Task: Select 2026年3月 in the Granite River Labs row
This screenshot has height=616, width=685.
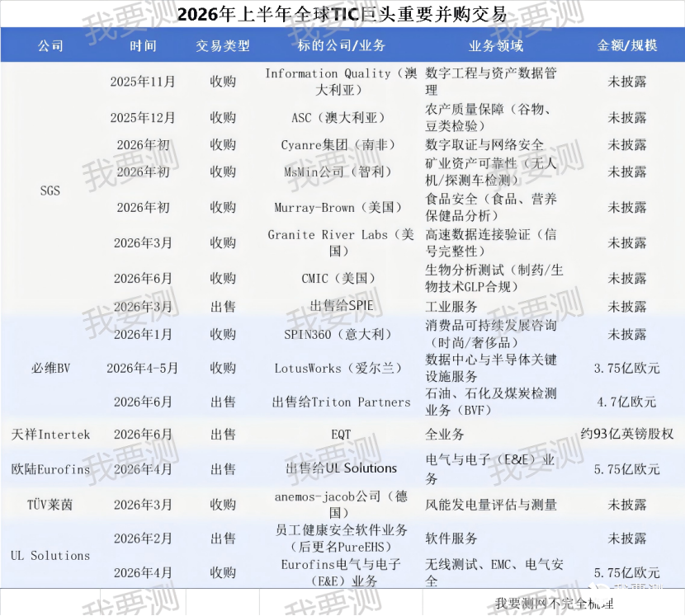Action: [x=143, y=242]
